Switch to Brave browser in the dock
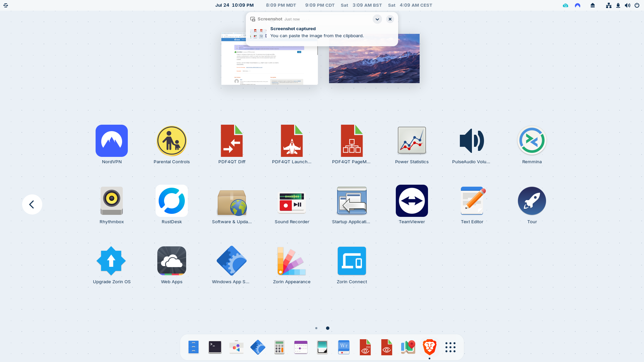The image size is (644, 362). [x=430, y=347]
